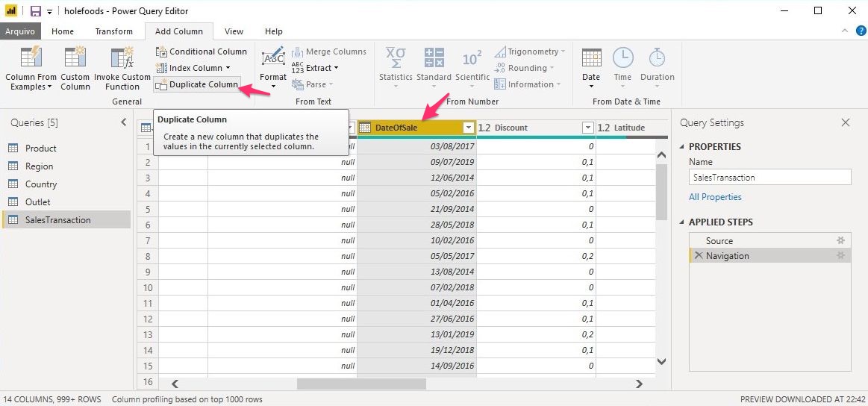The image size is (868, 406).
Task: Open the All Properties link
Action: point(715,197)
